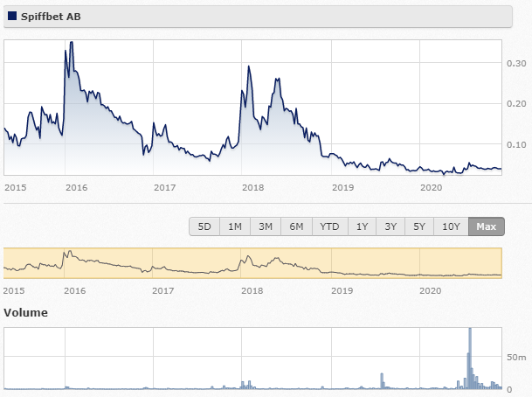532x397 pixels.
Task: Switch chart to 3M range
Action: pos(266,226)
